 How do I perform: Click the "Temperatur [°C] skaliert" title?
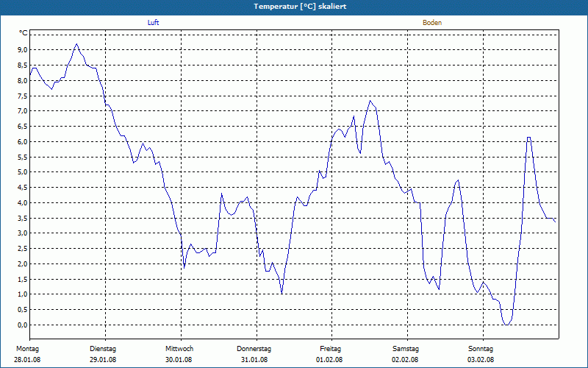point(300,7)
